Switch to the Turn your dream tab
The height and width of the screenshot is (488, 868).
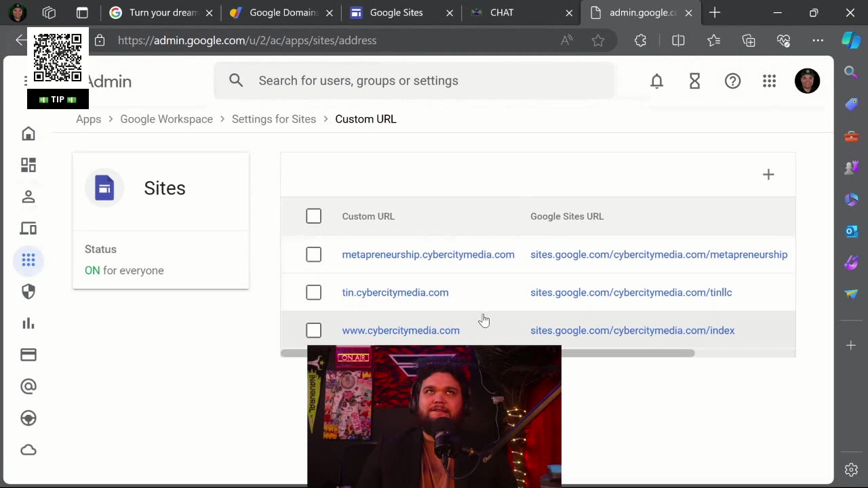point(160,13)
